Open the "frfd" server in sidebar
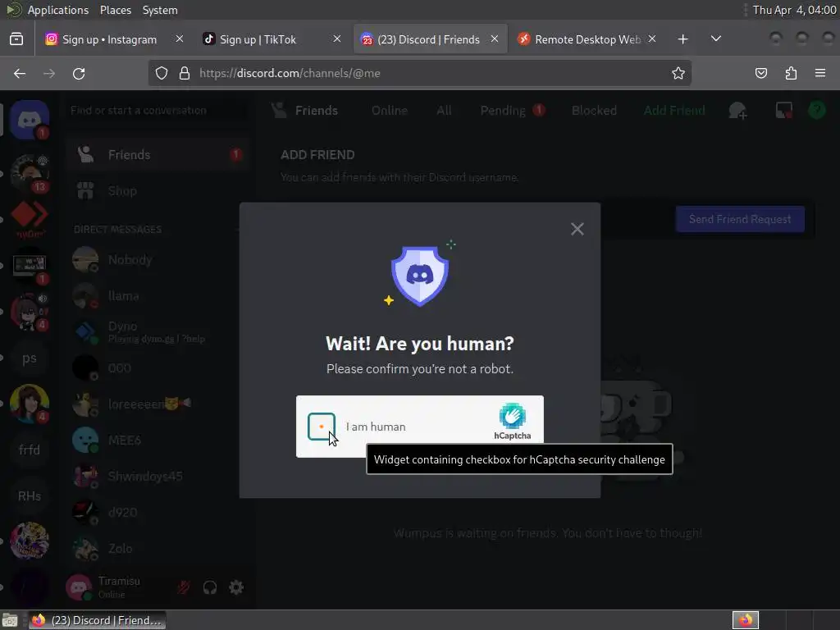Viewport: 840px width, 630px height. [30, 450]
